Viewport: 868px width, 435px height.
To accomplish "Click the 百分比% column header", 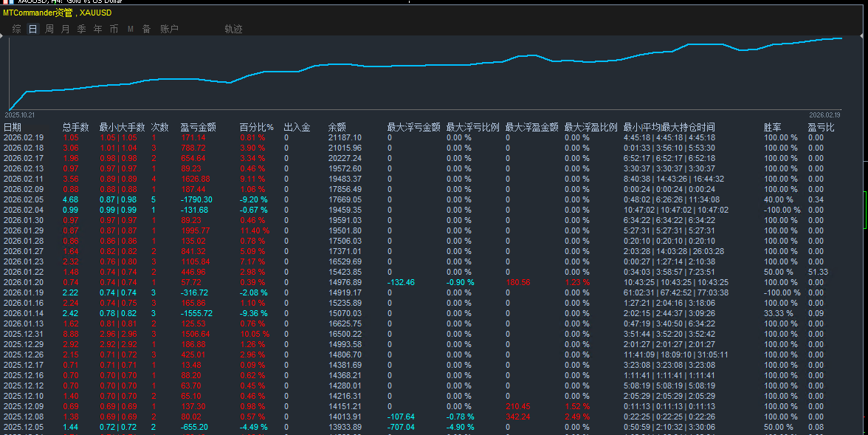I will tap(257, 128).
